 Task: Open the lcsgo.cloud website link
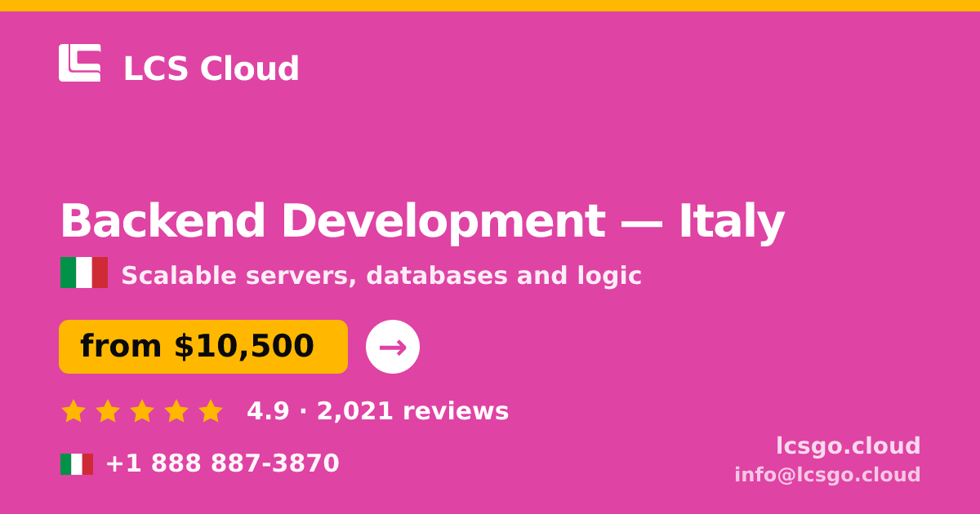[849, 446]
